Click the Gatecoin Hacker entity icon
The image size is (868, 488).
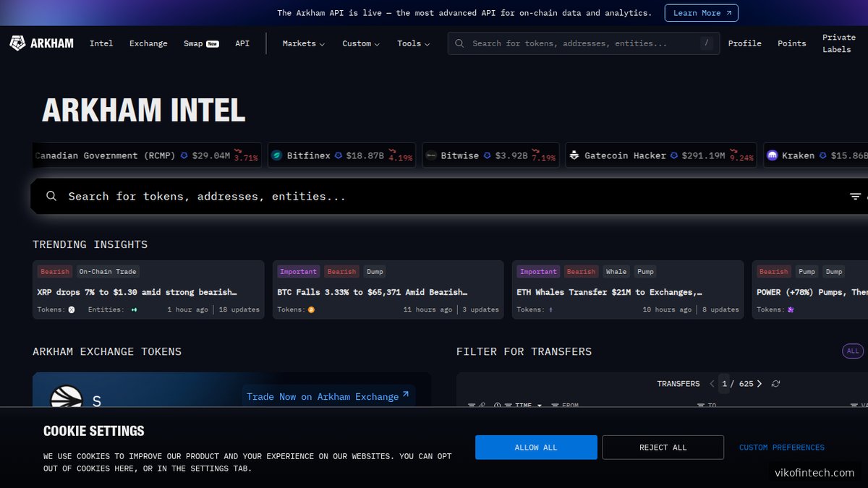[574, 155]
